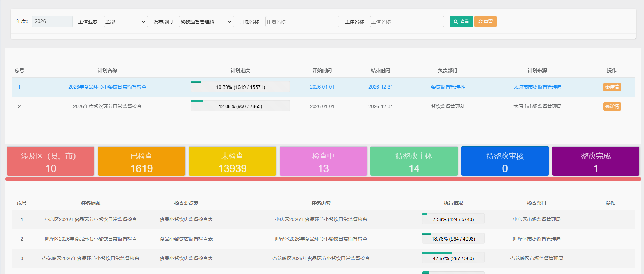
Task: Click the 12.08% (950 / 7863) progress bar
Action: 240,106
